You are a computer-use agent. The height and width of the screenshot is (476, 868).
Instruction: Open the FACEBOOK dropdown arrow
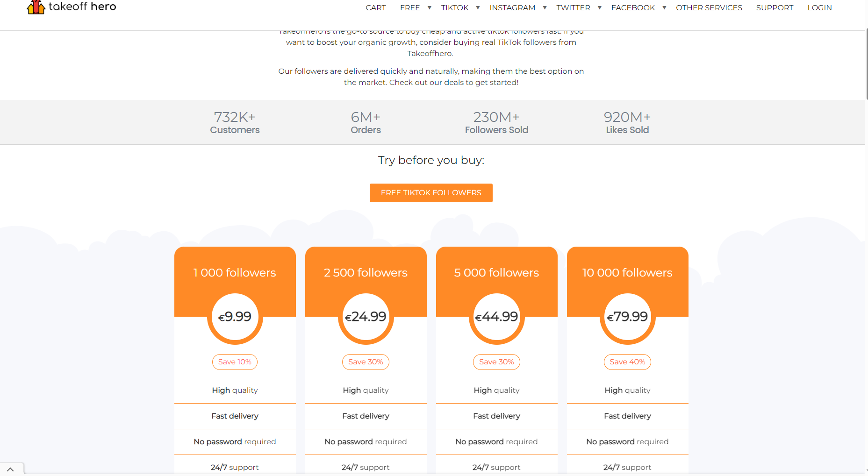664,8
